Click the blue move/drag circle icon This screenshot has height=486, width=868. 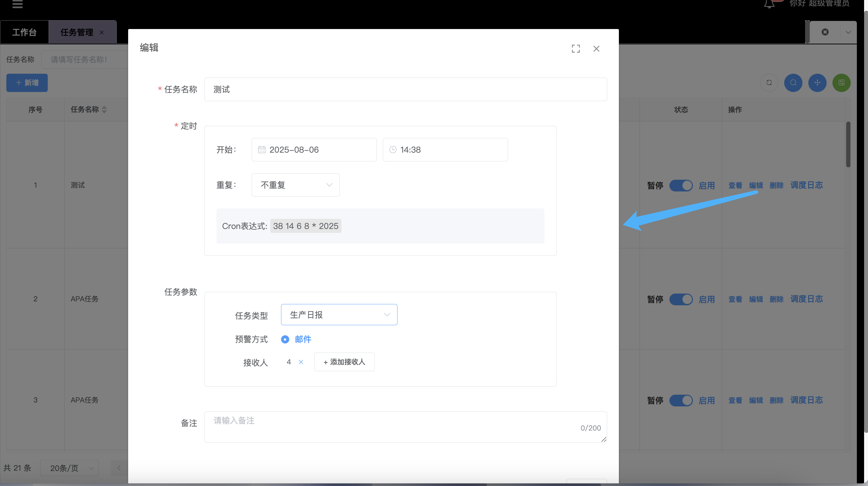pos(817,83)
